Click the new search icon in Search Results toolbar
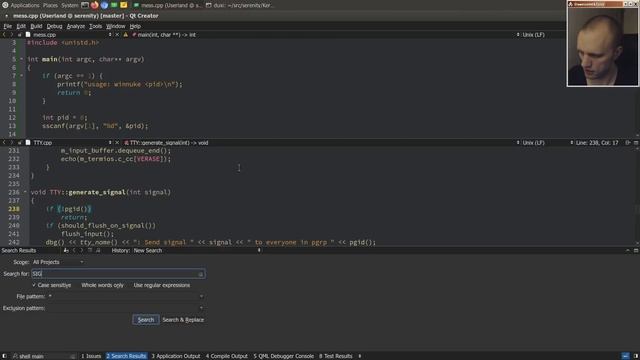The height and width of the screenshot is (360, 640). (66, 250)
